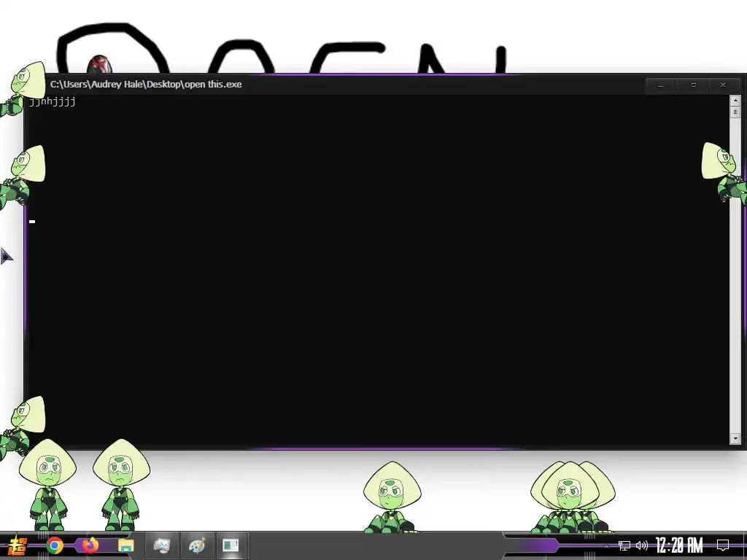Show hidden system tray icons

[606, 545]
